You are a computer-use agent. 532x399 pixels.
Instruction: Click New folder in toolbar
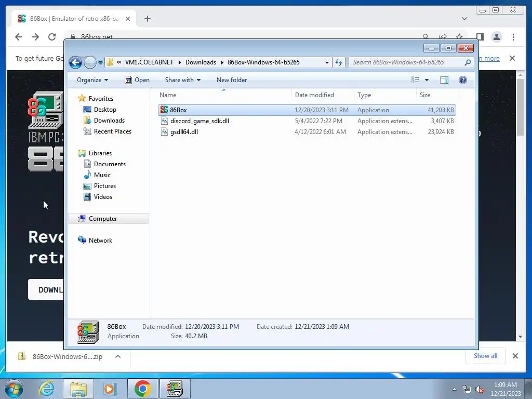(x=232, y=79)
